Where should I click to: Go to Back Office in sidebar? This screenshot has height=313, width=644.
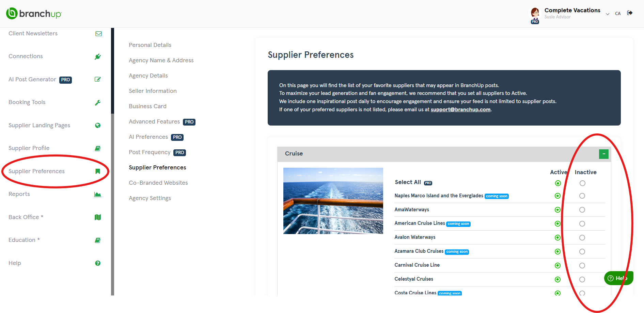[x=26, y=217]
